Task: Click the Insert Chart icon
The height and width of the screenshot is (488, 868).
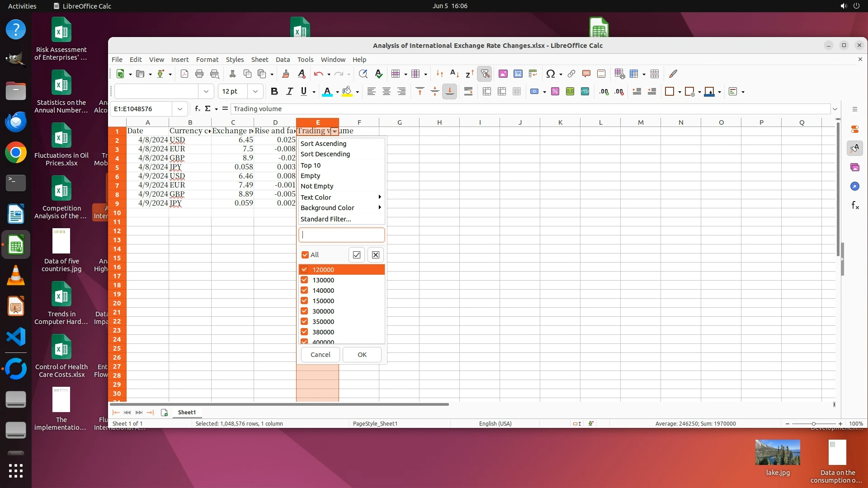Action: click(518, 74)
